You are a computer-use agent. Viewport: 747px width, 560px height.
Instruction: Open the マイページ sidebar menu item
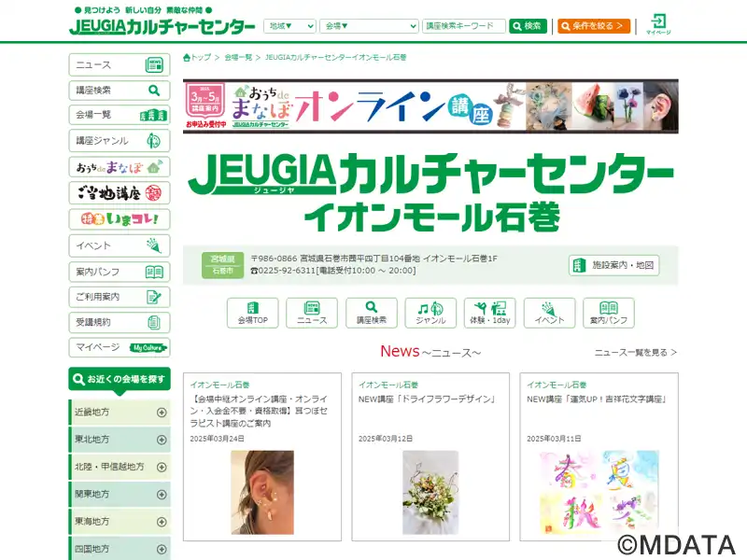pos(120,347)
